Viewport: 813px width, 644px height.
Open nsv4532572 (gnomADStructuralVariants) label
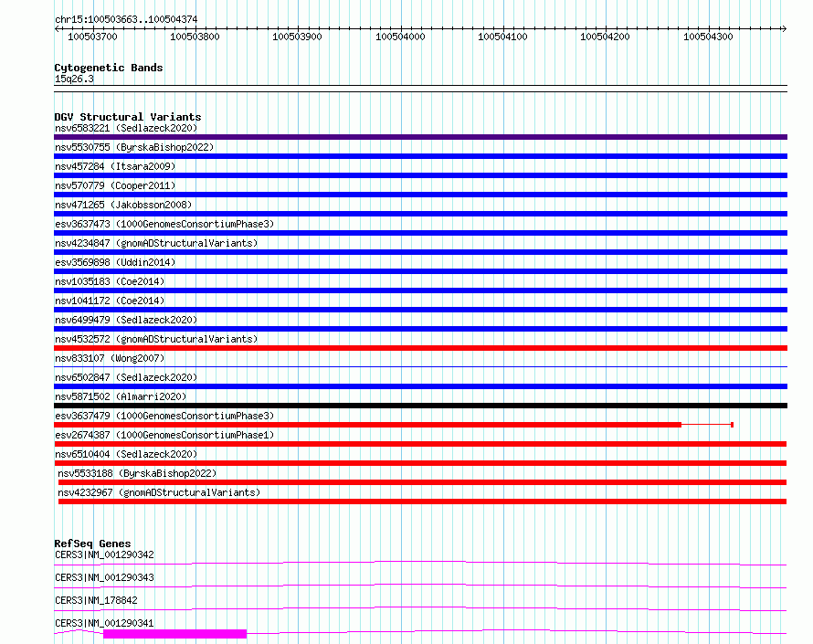(x=156, y=339)
